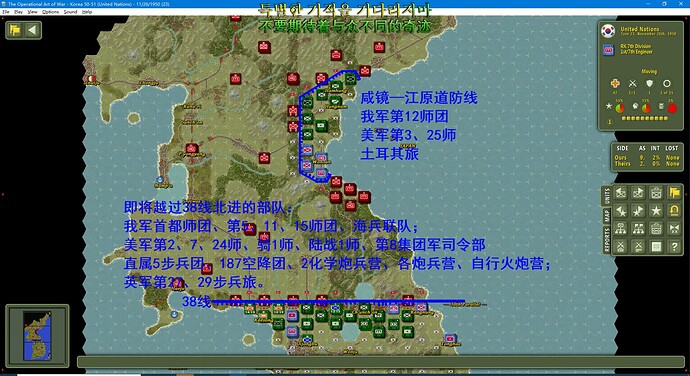The height and width of the screenshot is (376, 690).
Task: Click the second crossed-swords button in bottom row
Action: [x=638, y=247]
